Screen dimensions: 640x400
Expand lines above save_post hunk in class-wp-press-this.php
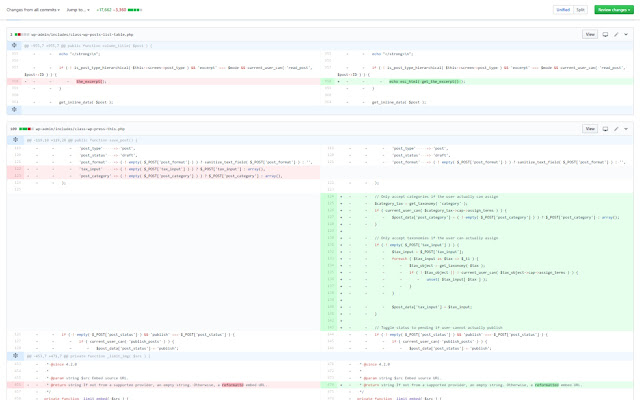click(14, 141)
